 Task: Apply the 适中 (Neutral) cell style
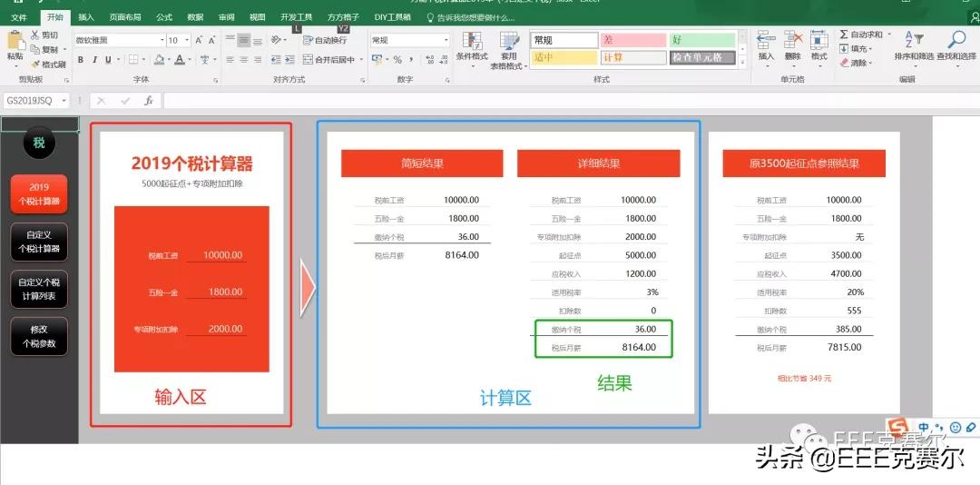pyautogui.click(x=565, y=57)
